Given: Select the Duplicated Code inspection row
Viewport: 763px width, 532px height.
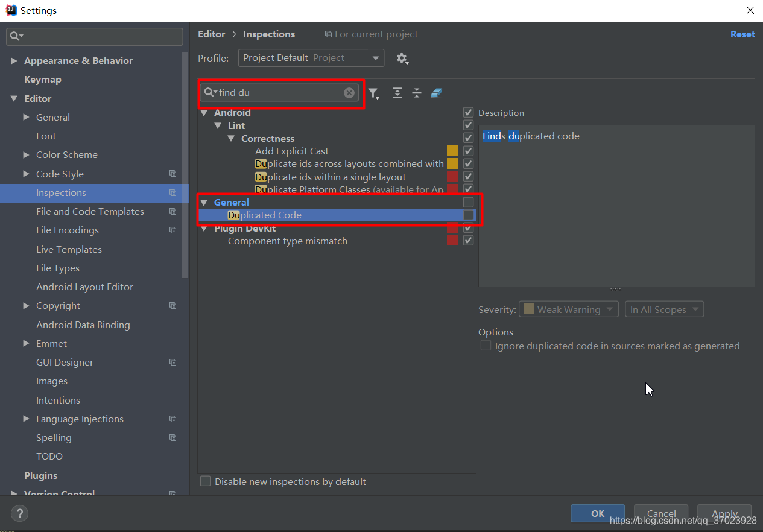Looking at the screenshot, I should tap(337, 215).
